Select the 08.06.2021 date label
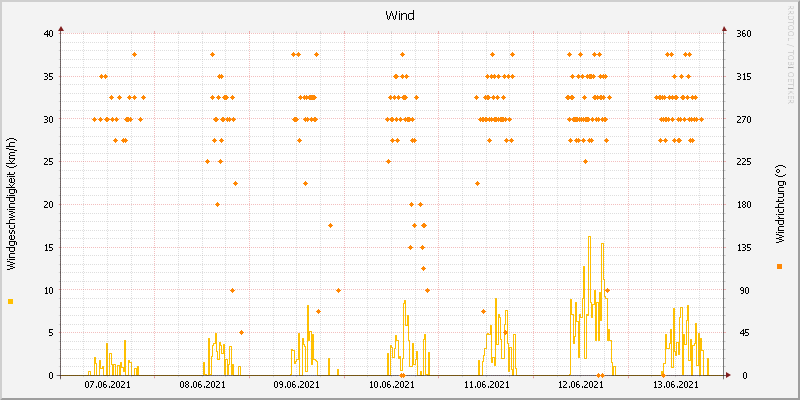The height and width of the screenshot is (400, 800). point(203,385)
